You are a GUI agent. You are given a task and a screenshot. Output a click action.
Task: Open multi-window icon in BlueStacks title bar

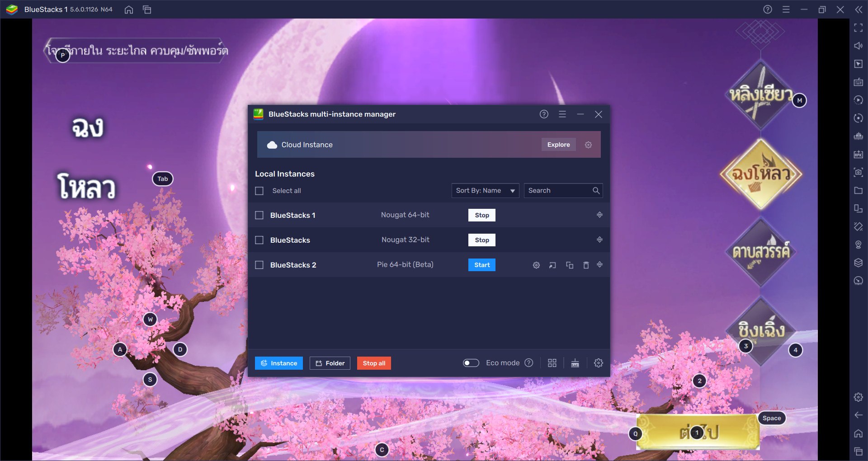(147, 9)
